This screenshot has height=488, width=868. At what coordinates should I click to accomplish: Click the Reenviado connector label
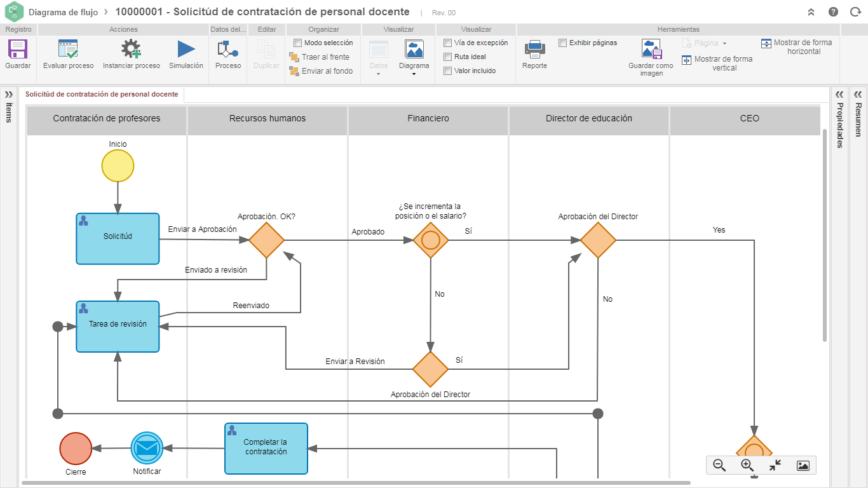[251, 306]
